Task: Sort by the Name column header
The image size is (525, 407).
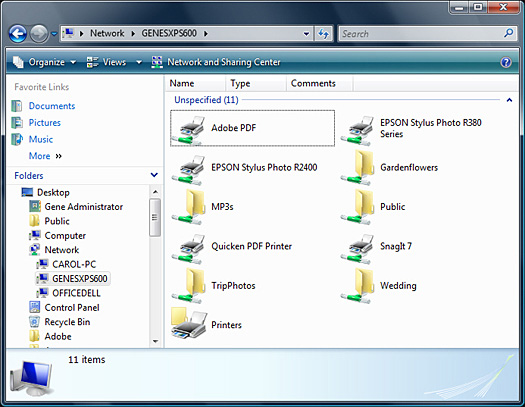Action: tap(195, 83)
